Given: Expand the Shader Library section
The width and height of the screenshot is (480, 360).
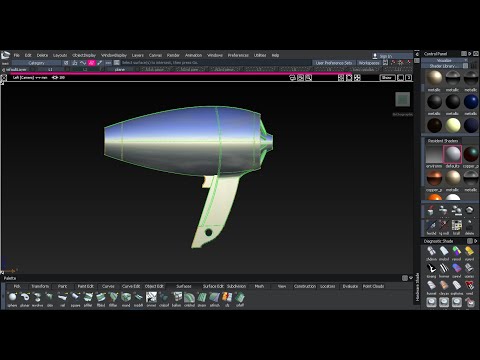Looking at the screenshot, I should [x=442, y=66].
